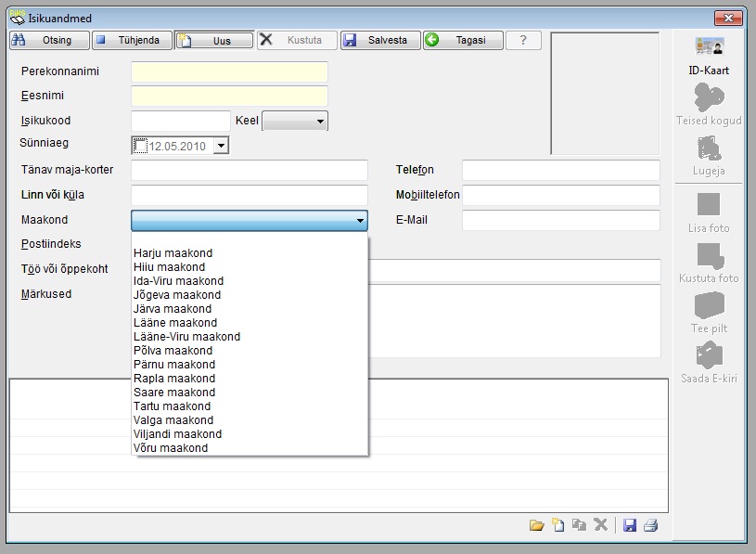Image resolution: width=756 pixels, height=554 pixels.
Task: Pick Pärnu maakond from the county list
Action: [x=173, y=365]
